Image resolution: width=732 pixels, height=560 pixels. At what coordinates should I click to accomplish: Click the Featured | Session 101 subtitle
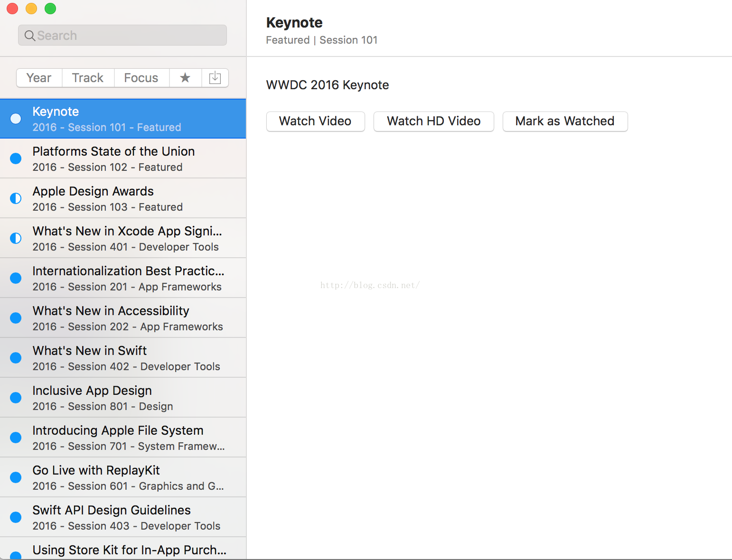point(322,40)
